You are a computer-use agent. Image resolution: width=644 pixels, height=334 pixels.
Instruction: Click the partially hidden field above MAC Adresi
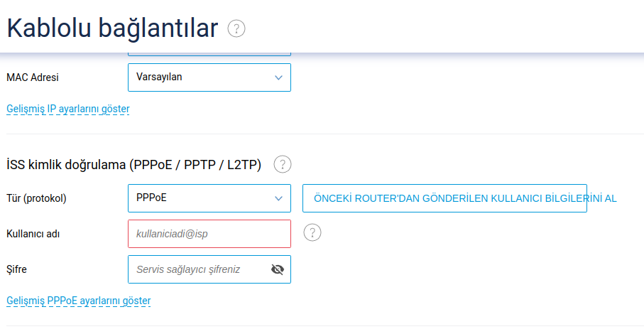pos(209,54)
